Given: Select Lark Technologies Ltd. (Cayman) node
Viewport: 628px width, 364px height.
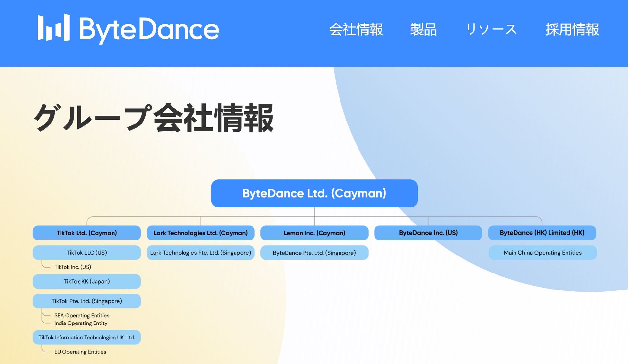Looking at the screenshot, I should coord(201,233).
